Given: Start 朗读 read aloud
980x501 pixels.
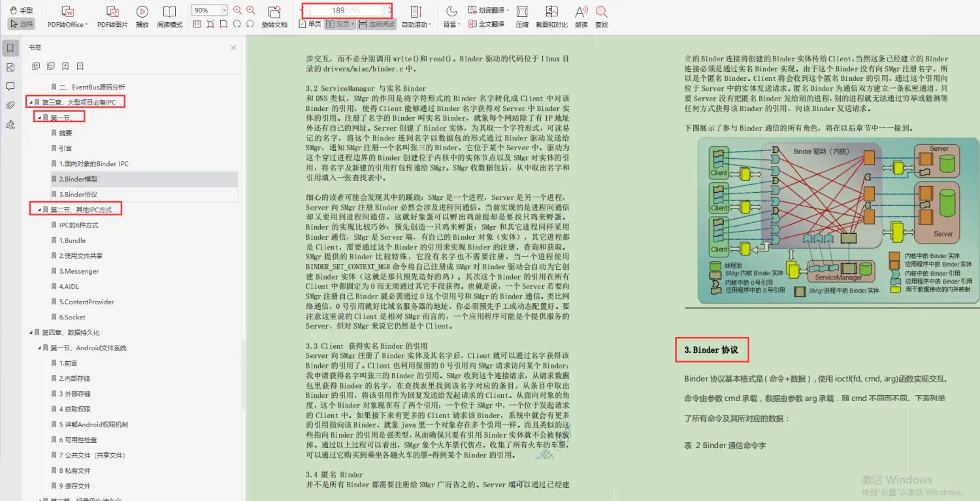Looking at the screenshot, I should tap(581, 18).
